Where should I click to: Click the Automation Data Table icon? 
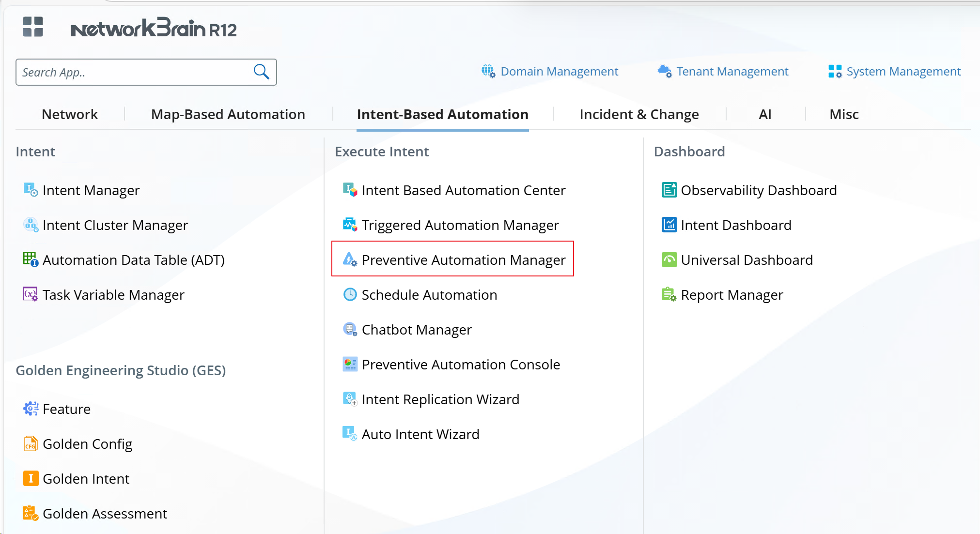(x=31, y=259)
